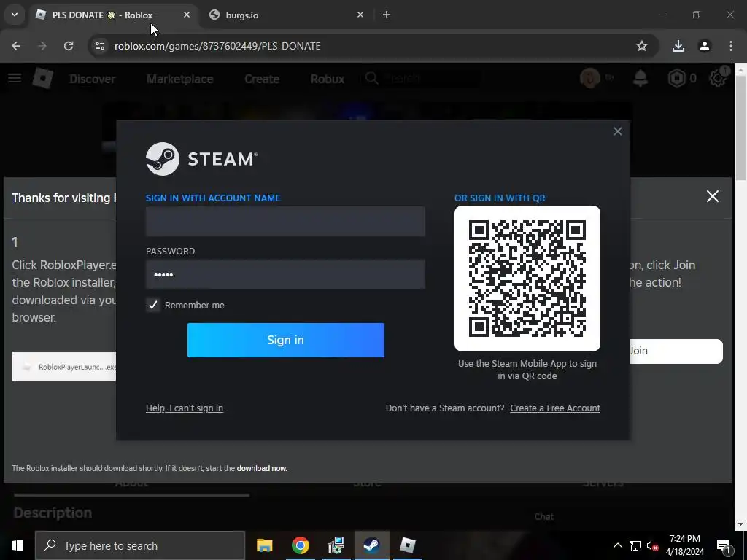Open Roblox hamburger menu
This screenshot has height=560, width=747.
point(15,78)
